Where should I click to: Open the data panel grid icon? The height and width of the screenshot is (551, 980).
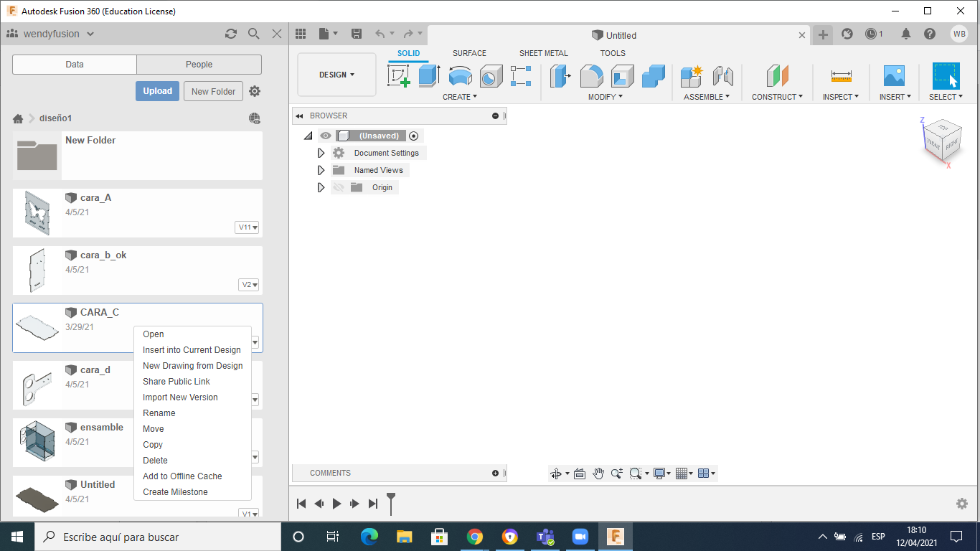click(x=301, y=34)
